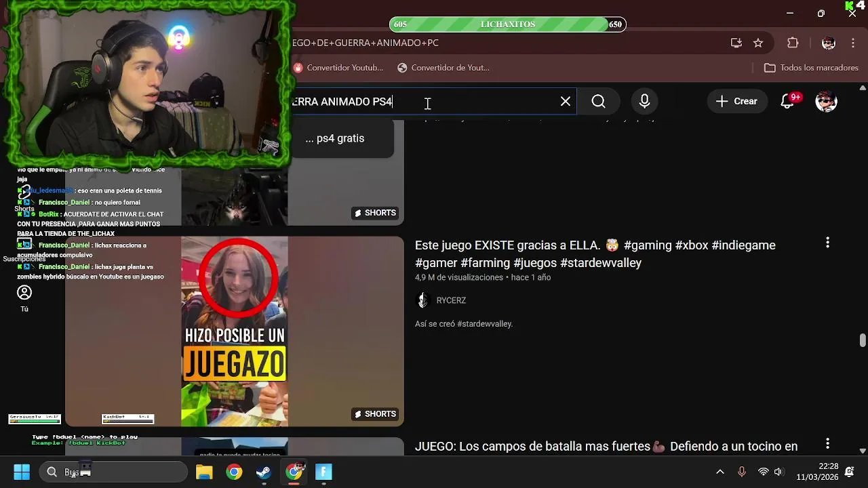The height and width of the screenshot is (488, 868).
Task: Click the taskbar microphone tray icon
Action: point(742,472)
